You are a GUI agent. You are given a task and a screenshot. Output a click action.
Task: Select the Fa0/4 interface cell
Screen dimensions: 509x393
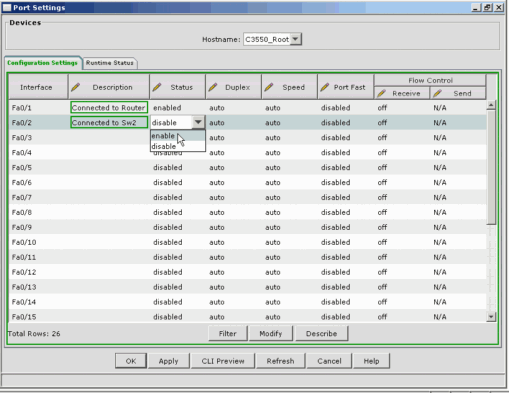coord(38,153)
